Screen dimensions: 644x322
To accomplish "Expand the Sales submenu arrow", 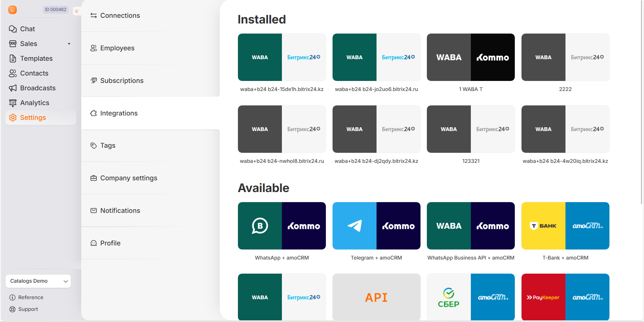I will pyautogui.click(x=69, y=44).
